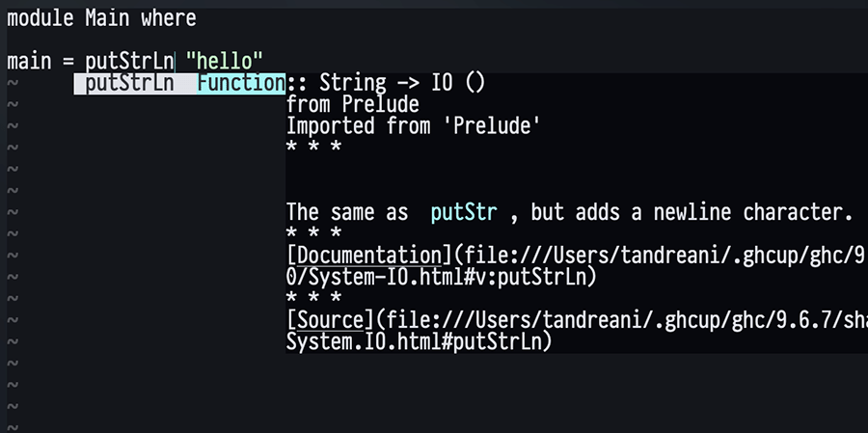Click the equals sign after main
Image resolution: width=868 pixels, height=433 pixels.
68,61
